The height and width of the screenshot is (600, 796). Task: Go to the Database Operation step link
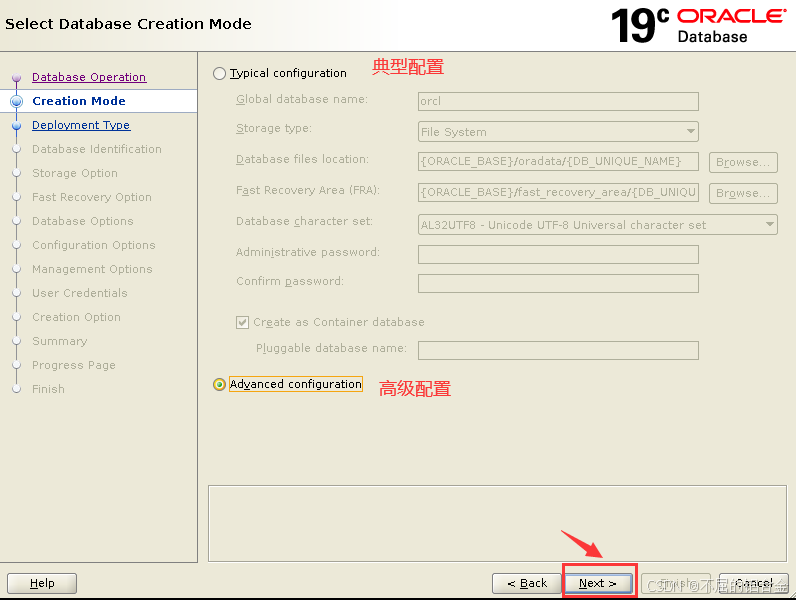(x=89, y=77)
